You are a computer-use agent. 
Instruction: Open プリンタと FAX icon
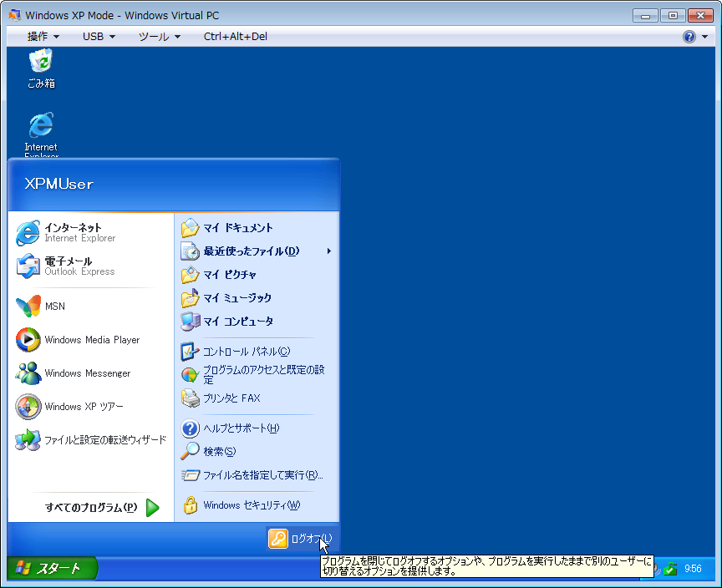point(190,398)
